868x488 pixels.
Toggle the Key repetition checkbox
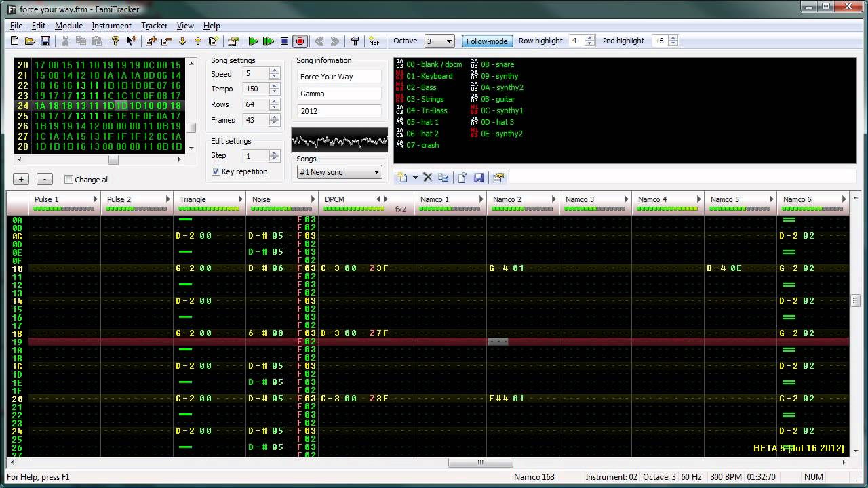216,171
